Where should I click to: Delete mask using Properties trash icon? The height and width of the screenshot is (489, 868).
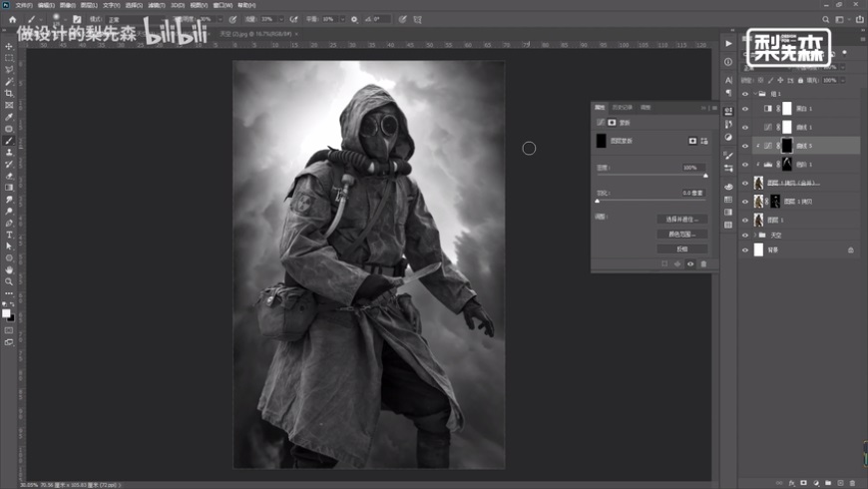(x=703, y=264)
